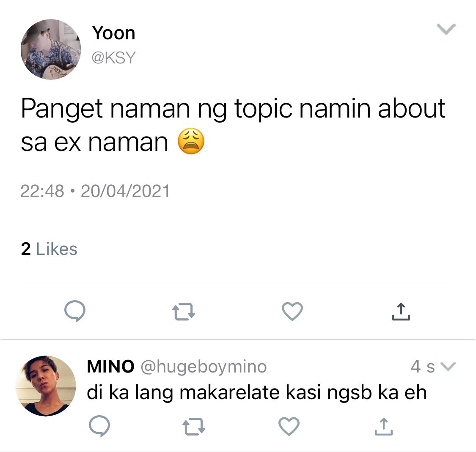Retweet Yoon's tweet about ex topic
This screenshot has height=452, width=476.
[x=183, y=312]
